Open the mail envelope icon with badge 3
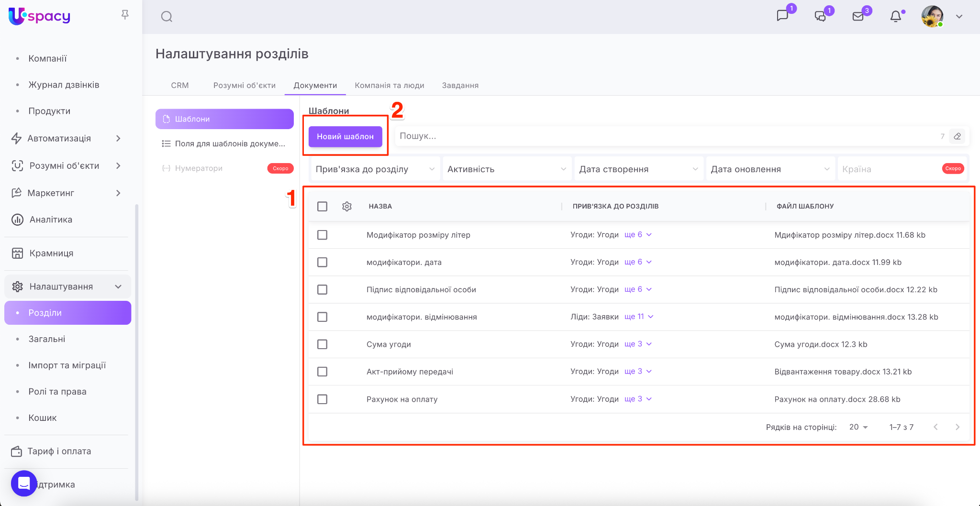Image resolution: width=980 pixels, height=506 pixels. tap(858, 17)
